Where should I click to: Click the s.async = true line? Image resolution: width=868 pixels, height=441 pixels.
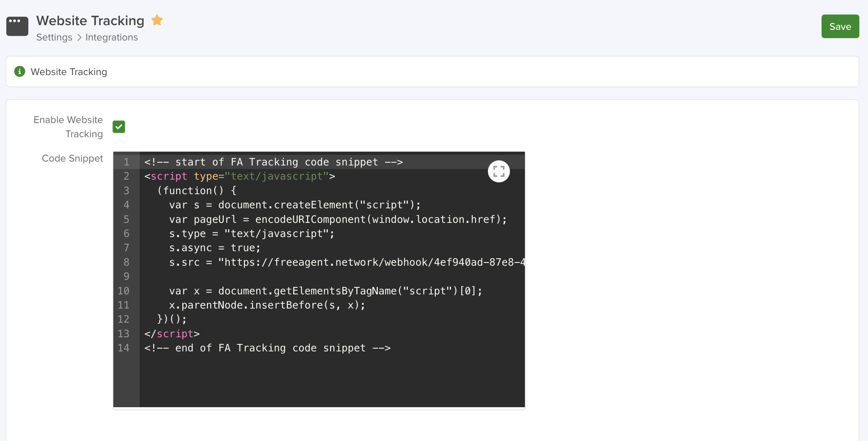(x=215, y=248)
